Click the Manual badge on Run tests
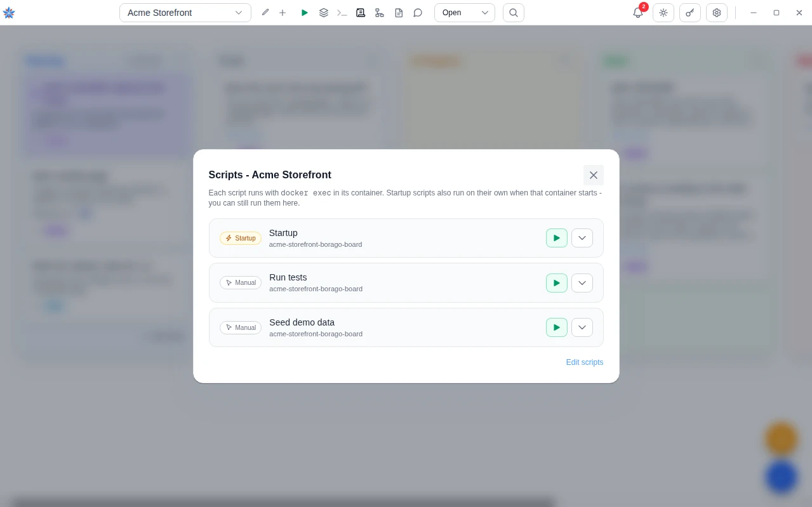Image resolution: width=812 pixels, height=507 pixels. click(241, 283)
